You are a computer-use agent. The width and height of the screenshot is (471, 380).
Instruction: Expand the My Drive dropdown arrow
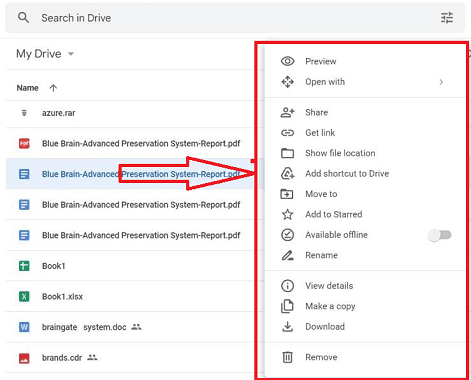71,53
